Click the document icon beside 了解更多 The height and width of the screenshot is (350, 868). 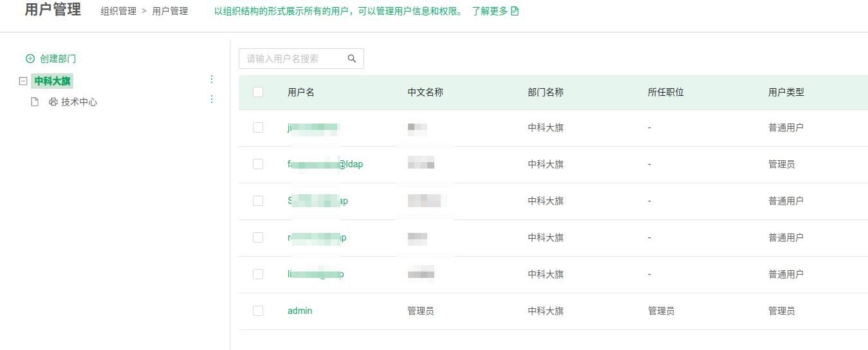515,11
